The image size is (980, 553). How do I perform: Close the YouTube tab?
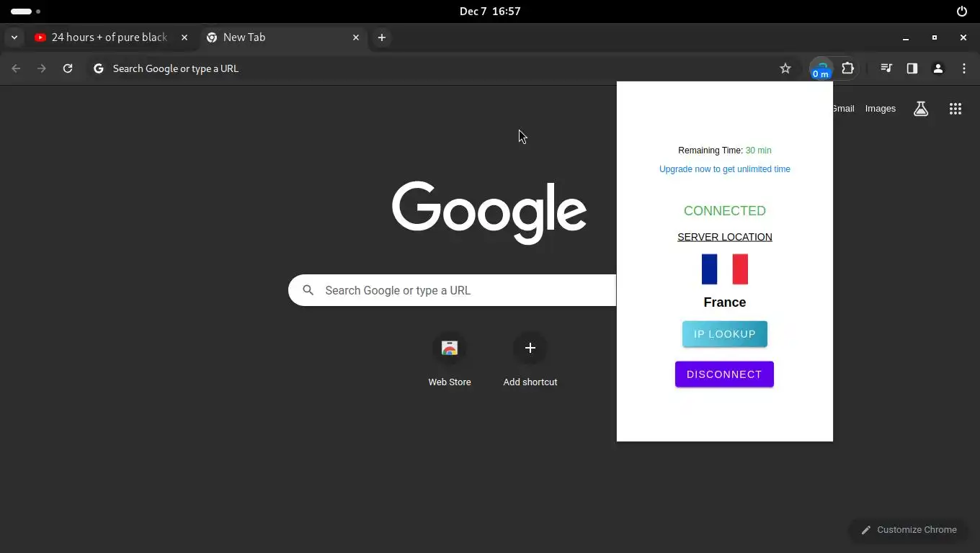click(x=184, y=37)
